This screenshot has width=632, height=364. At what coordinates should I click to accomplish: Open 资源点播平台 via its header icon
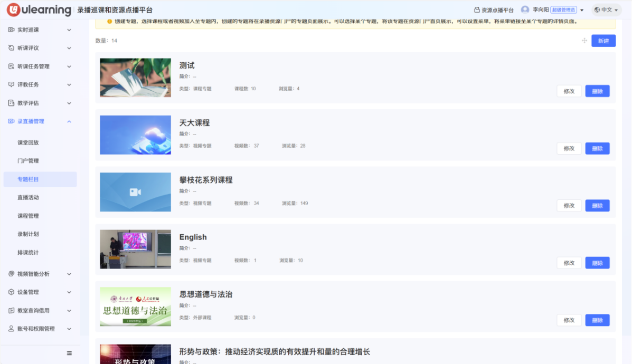click(x=477, y=9)
